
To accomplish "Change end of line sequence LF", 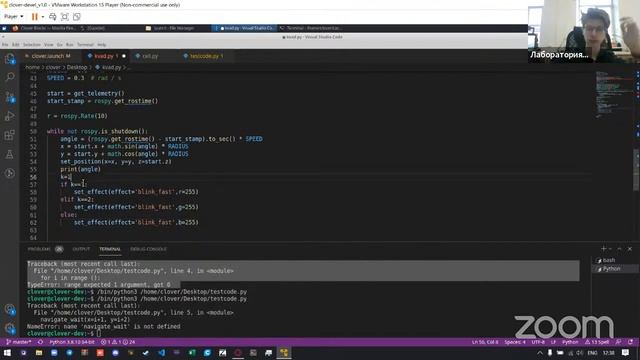I will (553, 342).
